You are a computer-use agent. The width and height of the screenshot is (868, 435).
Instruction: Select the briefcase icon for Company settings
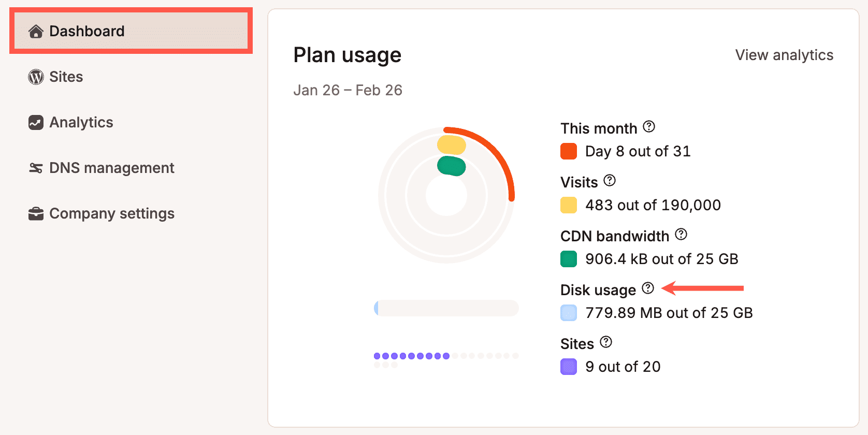(x=35, y=213)
